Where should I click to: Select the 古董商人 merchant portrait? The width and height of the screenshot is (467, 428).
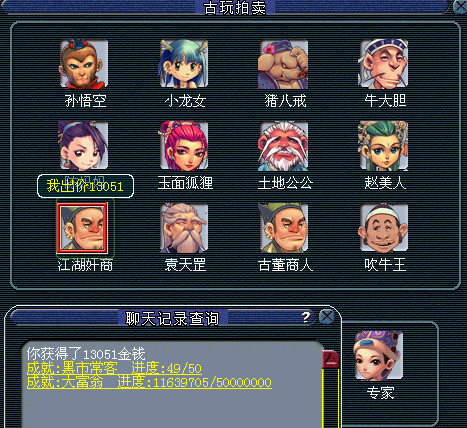pos(283,228)
